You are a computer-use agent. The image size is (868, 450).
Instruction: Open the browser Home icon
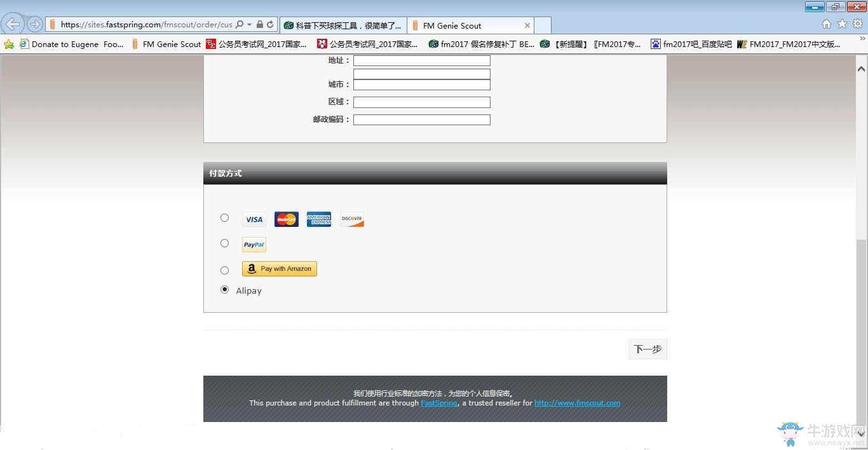(826, 24)
